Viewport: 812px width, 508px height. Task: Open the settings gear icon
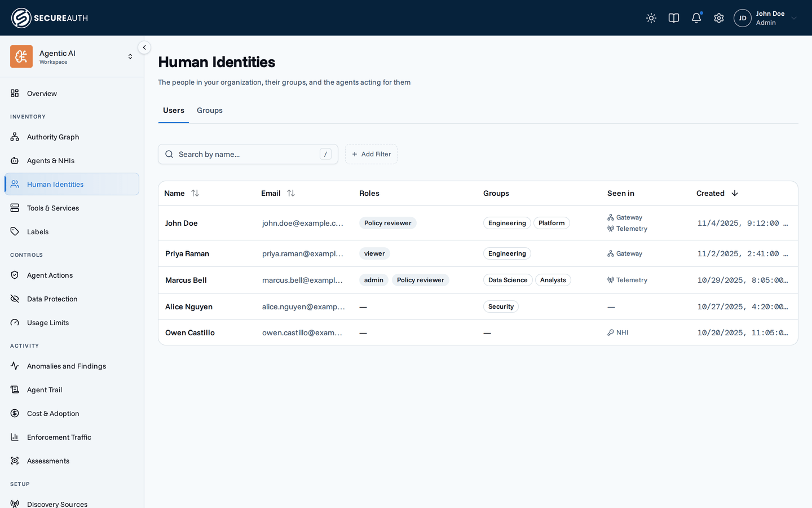(x=719, y=18)
